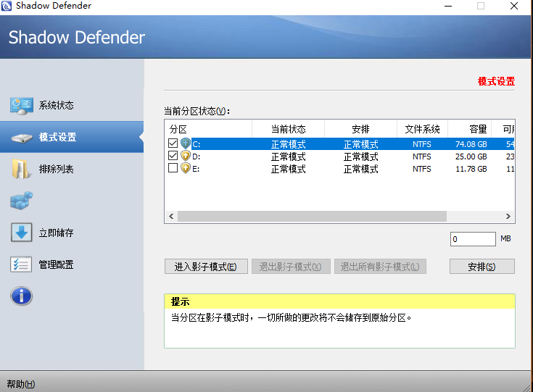
Task: Switch to the 系统状态 section
Action: 57,106
